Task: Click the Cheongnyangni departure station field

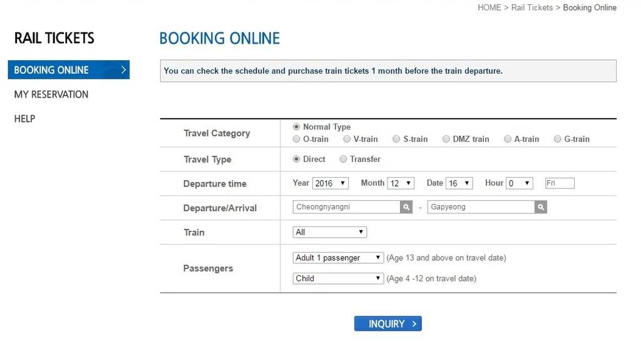Action: 346,207
